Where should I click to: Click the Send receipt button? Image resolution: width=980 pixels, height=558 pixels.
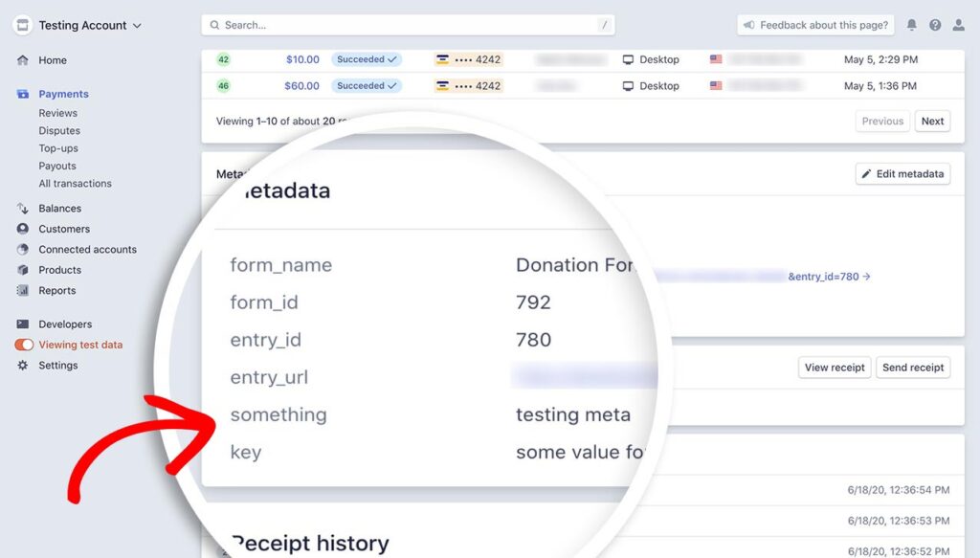912,368
